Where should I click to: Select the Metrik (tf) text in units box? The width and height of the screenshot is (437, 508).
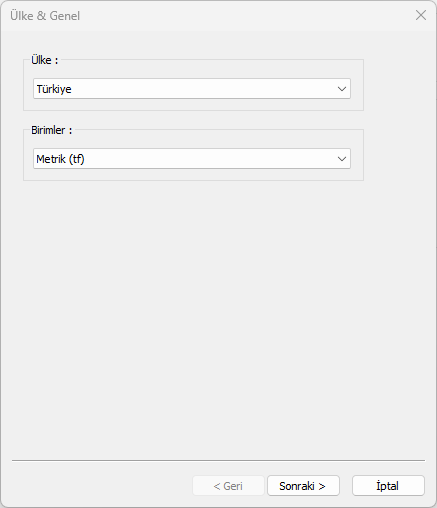60,159
